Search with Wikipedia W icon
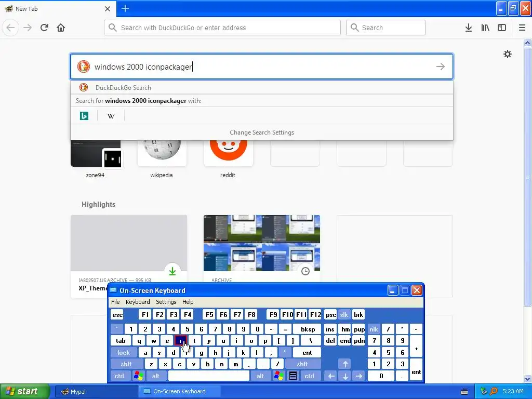This screenshot has height=399, width=532. (111, 116)
